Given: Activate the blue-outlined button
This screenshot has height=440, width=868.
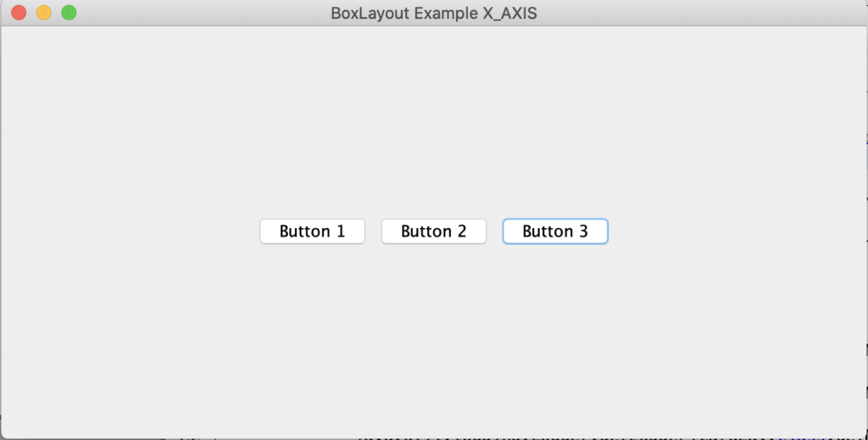Looking at the screenshot, I should point(555,231).
